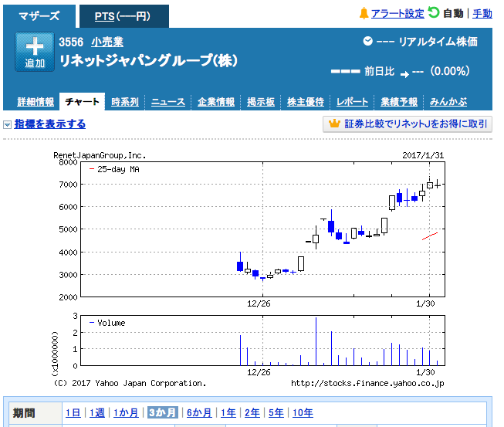Open the みんかぶ tab

click(x=448, y=102)
